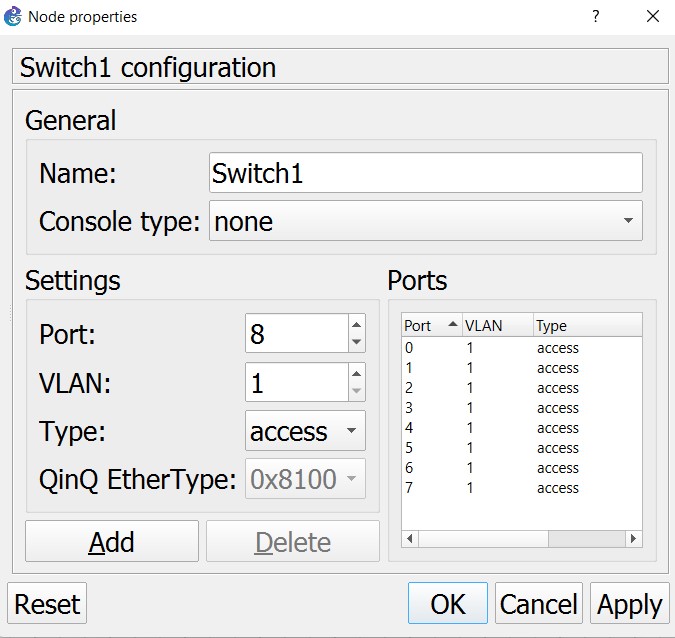
Task: Click the VLAN number input field
Action: [x=296, y=382]
